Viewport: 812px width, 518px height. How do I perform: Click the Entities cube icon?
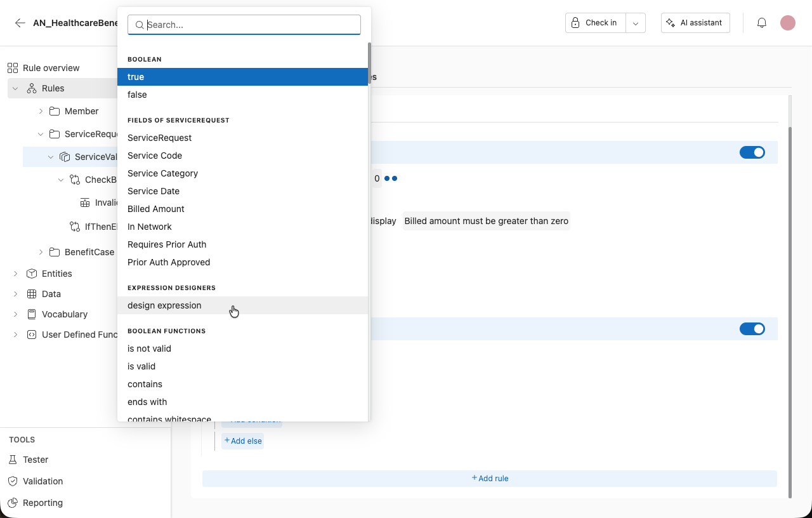tap(32, 274)
